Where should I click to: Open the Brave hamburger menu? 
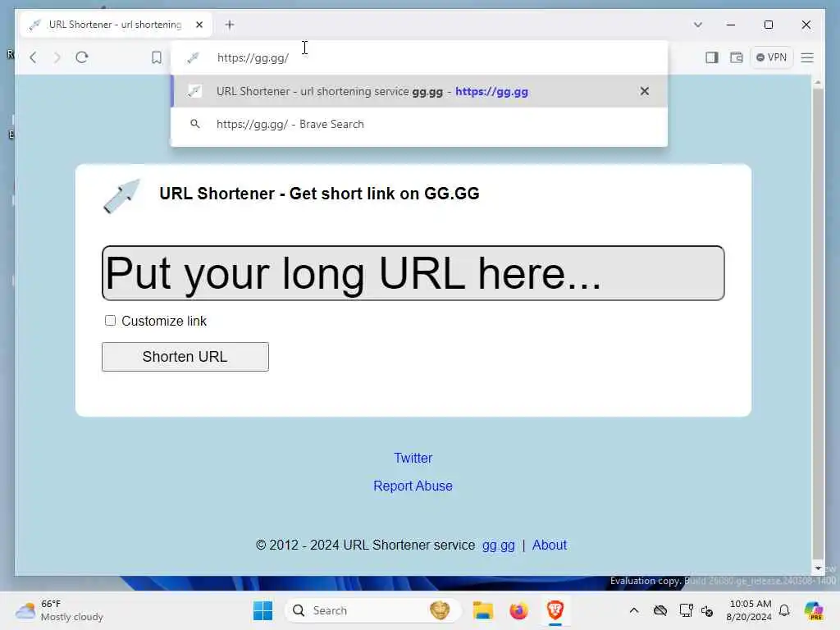click(807, 57)
